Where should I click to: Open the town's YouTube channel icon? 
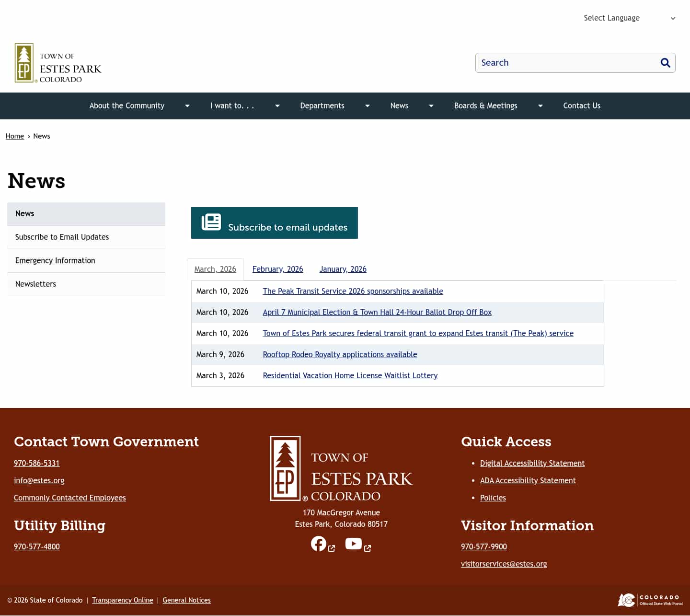point(353,544)
